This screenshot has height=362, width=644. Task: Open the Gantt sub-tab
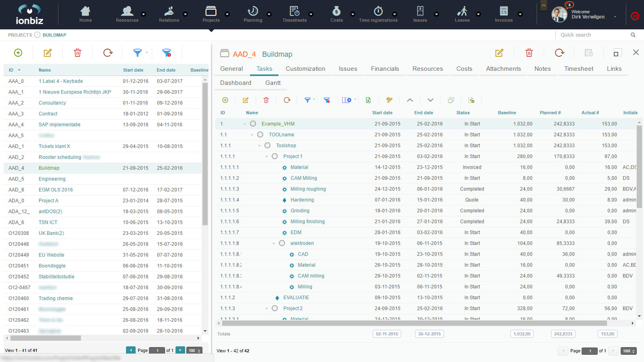[x=273, y=83]
